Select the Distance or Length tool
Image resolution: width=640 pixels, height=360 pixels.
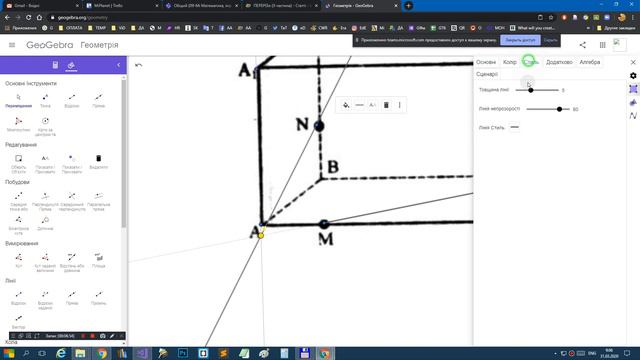[72, 262]
